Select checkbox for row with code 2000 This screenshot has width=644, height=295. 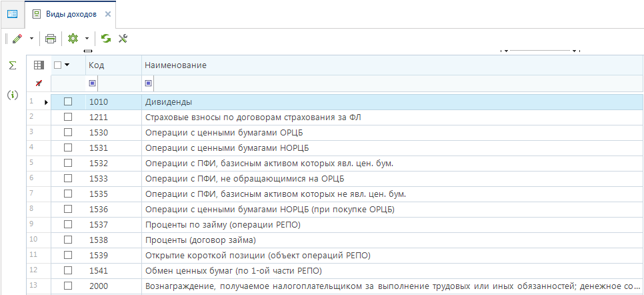(x=68, y=286)
